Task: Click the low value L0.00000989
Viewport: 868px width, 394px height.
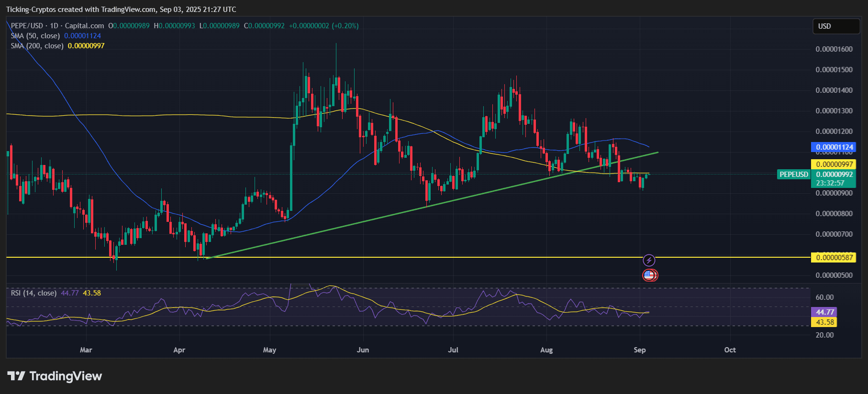Action: [219, 26]
